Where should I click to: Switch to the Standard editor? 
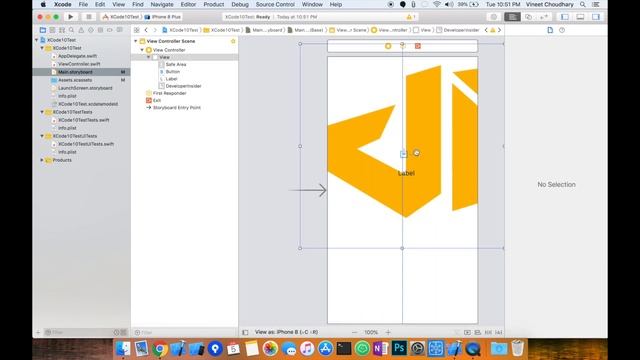tap(512, 17)
